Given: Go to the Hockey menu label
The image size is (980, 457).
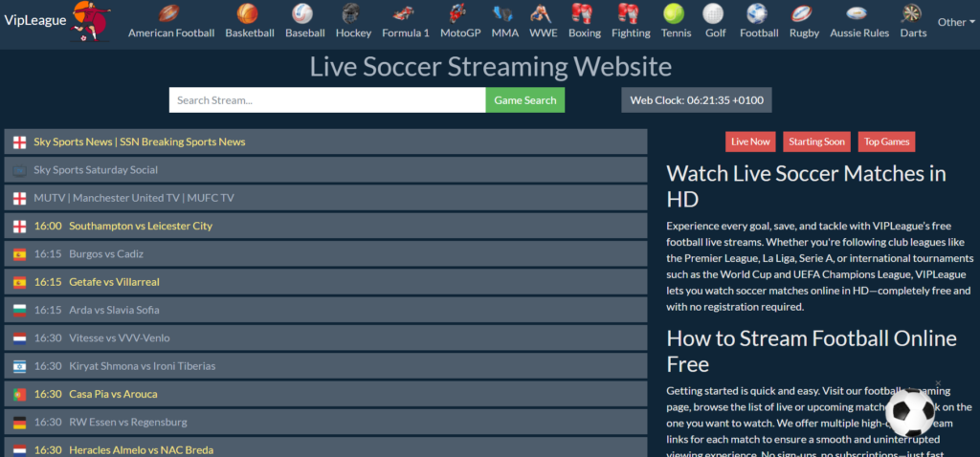Looking at the screenshot, I should 353,33.
